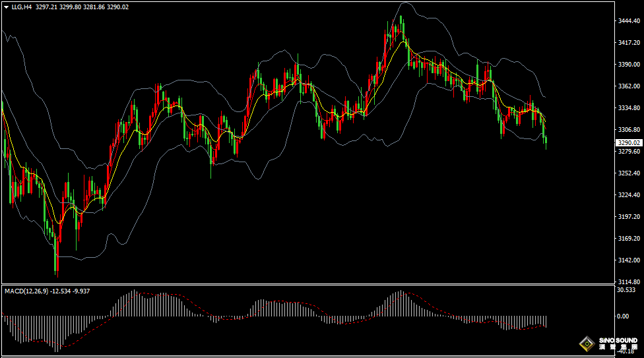Click the 3444.40 price axis label
Viewport: 644px width, 358px height.
click(x=629, y=21)
